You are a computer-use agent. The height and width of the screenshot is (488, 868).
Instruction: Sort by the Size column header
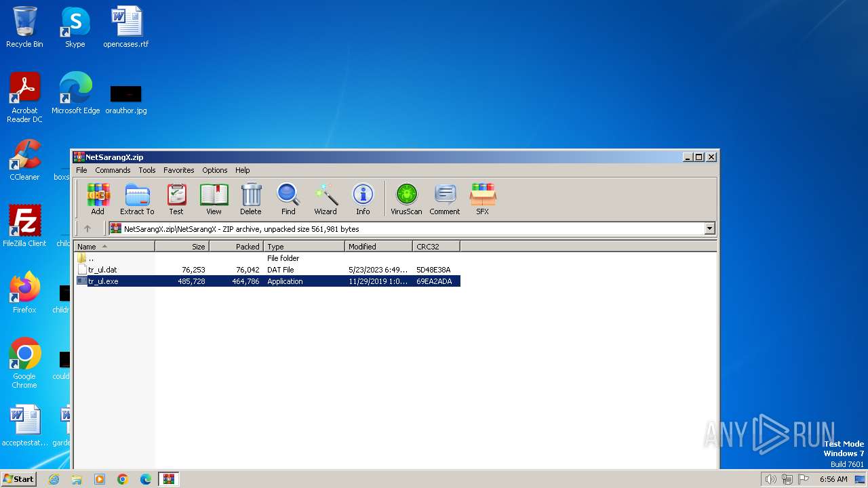pyautogui.click(x=182, y=247)
